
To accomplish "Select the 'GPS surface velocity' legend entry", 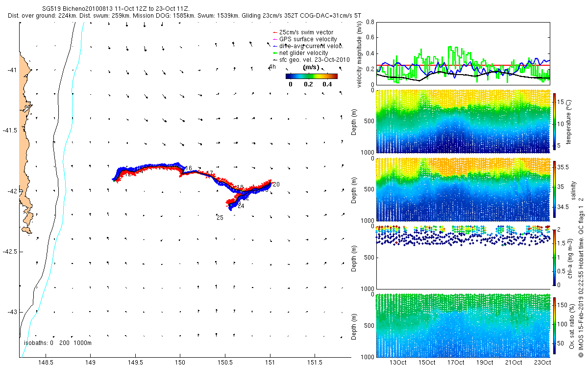I will (304, 39).
